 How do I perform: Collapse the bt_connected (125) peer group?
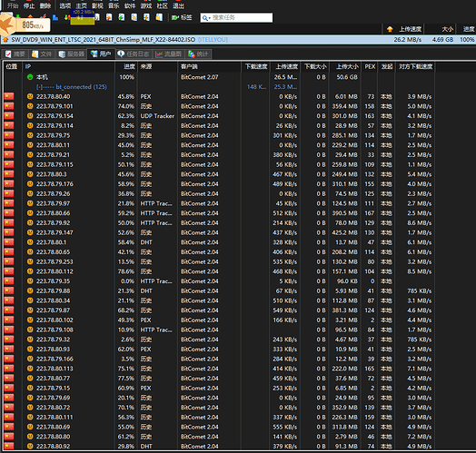[39, 87]
